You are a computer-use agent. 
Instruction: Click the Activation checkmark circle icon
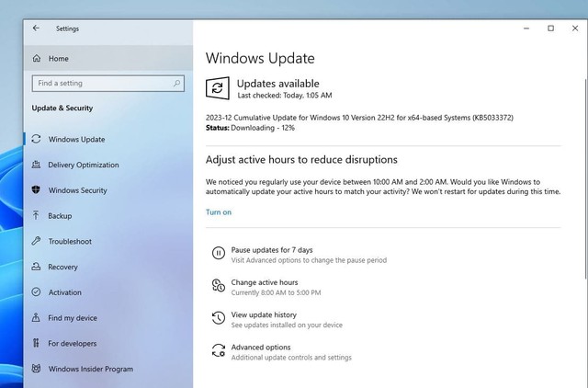(x=36, y=292)
